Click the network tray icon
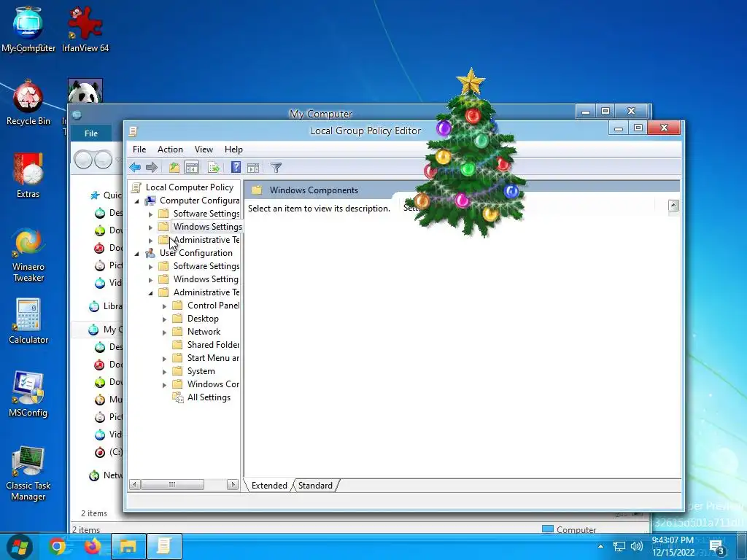This screenshot has width=747, height=560. click(619, 546)
